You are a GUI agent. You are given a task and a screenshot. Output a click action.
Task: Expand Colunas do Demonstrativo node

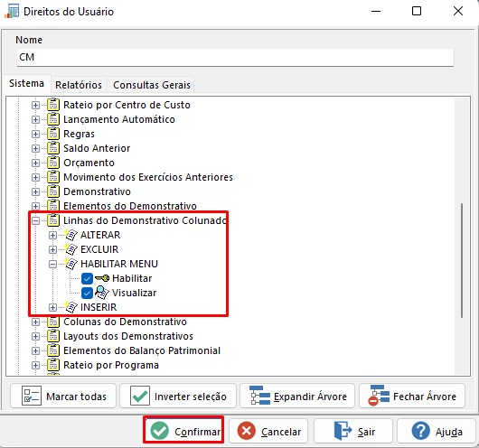(x=36, y=322)
